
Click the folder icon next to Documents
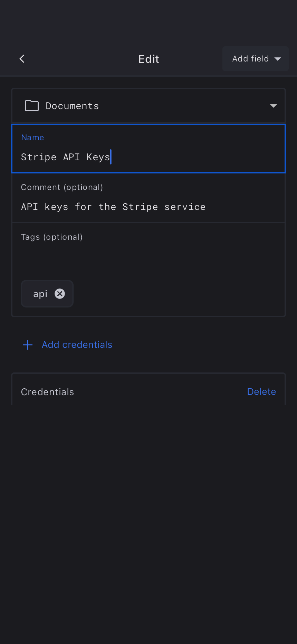point(32,106)
